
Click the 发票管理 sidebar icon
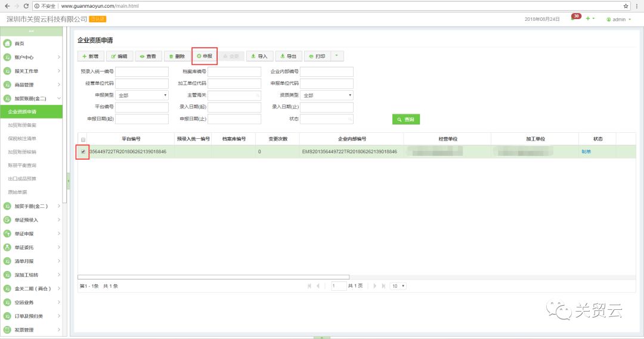(x=7, y=329)
